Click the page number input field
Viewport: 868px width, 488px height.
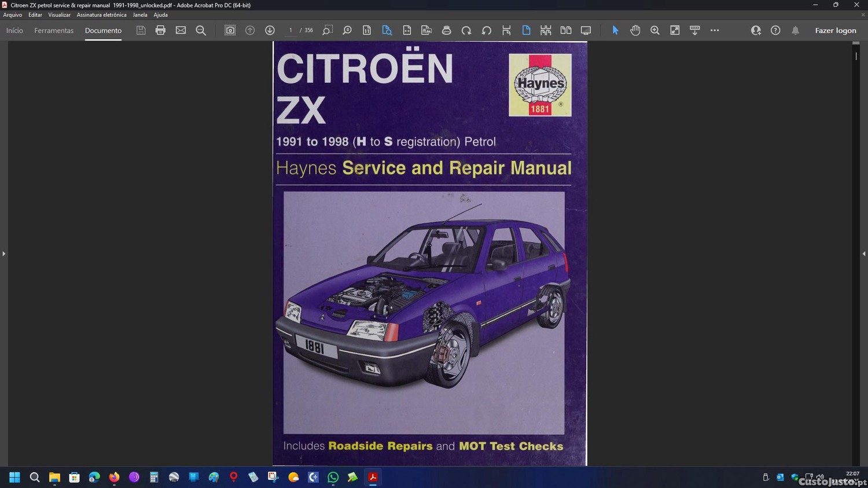pyautogui.click(x=290, y=31)
